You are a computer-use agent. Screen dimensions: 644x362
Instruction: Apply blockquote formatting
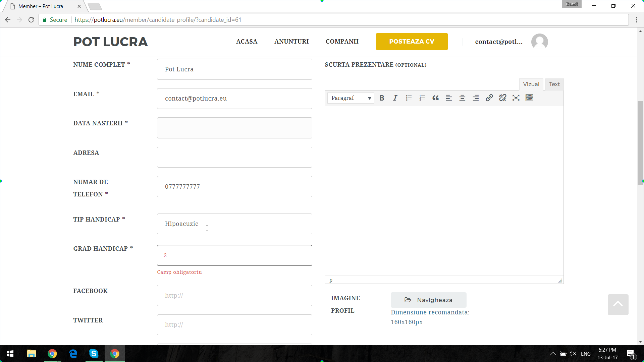pos(435,98)
